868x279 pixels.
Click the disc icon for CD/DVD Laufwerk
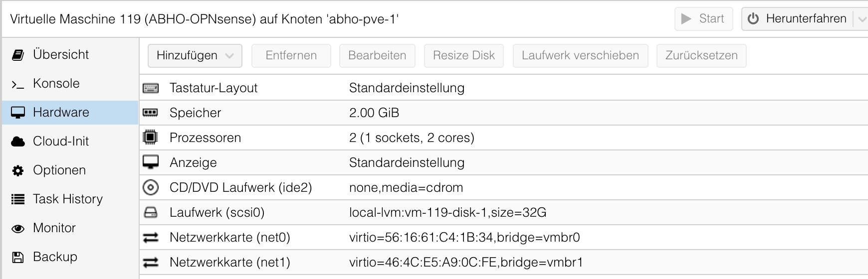tap(150, 187)
